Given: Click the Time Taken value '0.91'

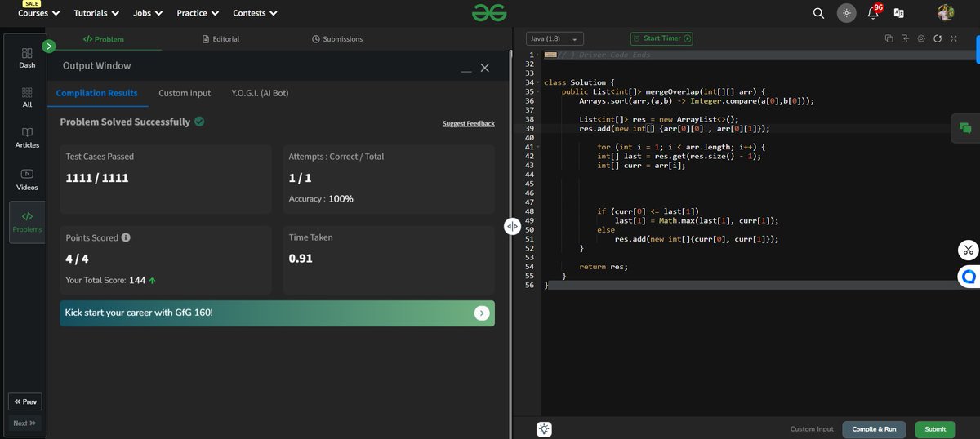Looking at the screenshot, I should [x=301, y=259].
